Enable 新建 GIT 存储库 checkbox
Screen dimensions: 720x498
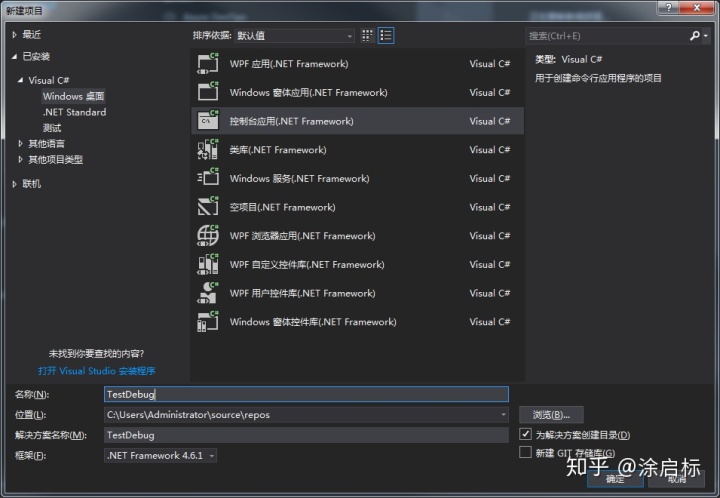525,452
